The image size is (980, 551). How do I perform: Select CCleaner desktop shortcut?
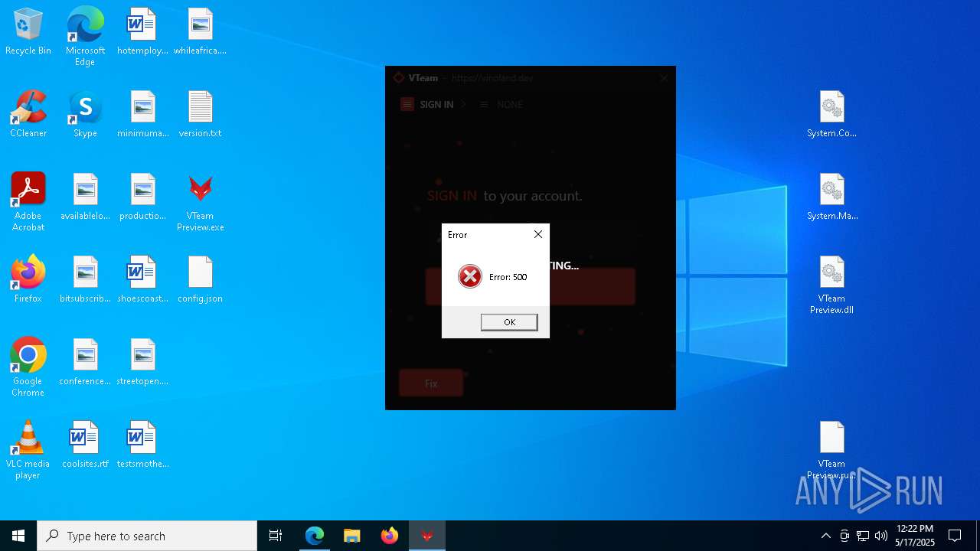point(28,115)
